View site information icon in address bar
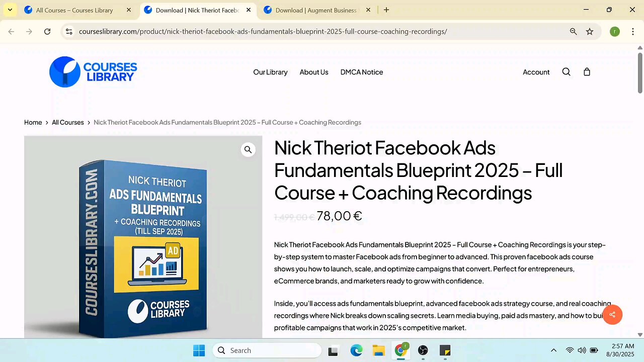Viewport: 644px width, 362px height. 69,32
